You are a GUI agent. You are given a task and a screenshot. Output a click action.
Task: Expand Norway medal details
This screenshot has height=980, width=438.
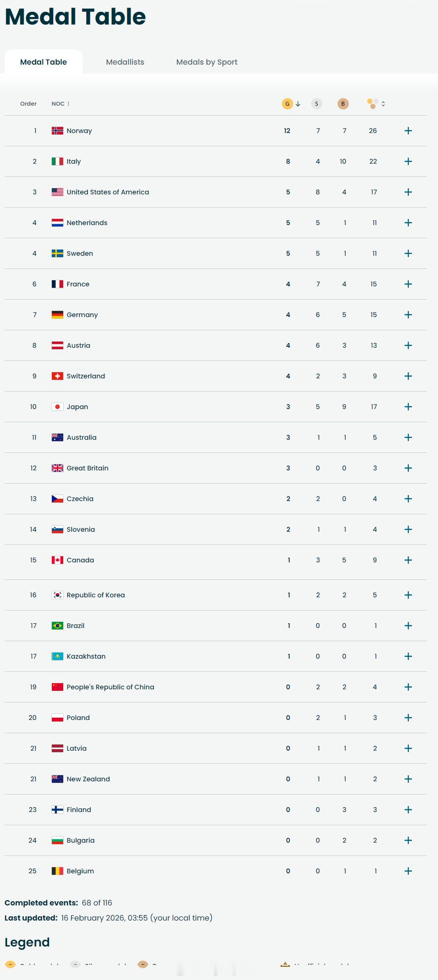click(408, 131)
